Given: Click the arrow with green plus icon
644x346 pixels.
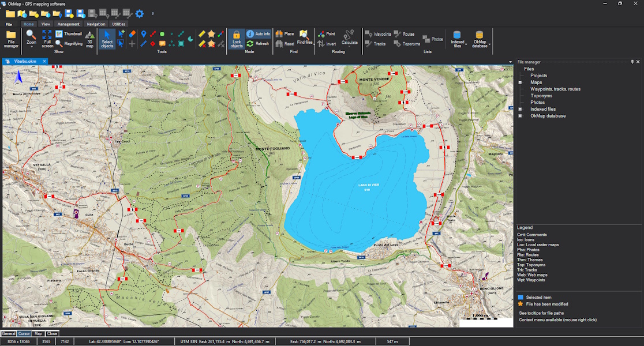Looking at the screenshot, I should click(x=121, y=33).
